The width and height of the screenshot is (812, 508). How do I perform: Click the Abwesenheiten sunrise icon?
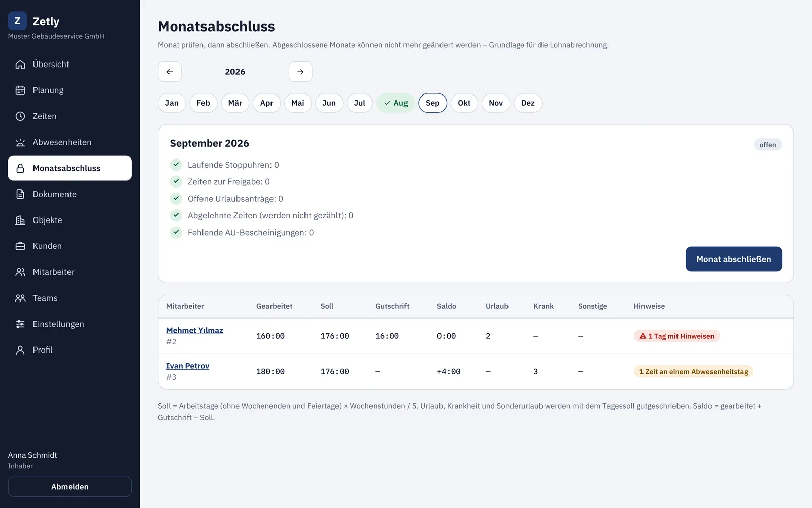point(20,142)
